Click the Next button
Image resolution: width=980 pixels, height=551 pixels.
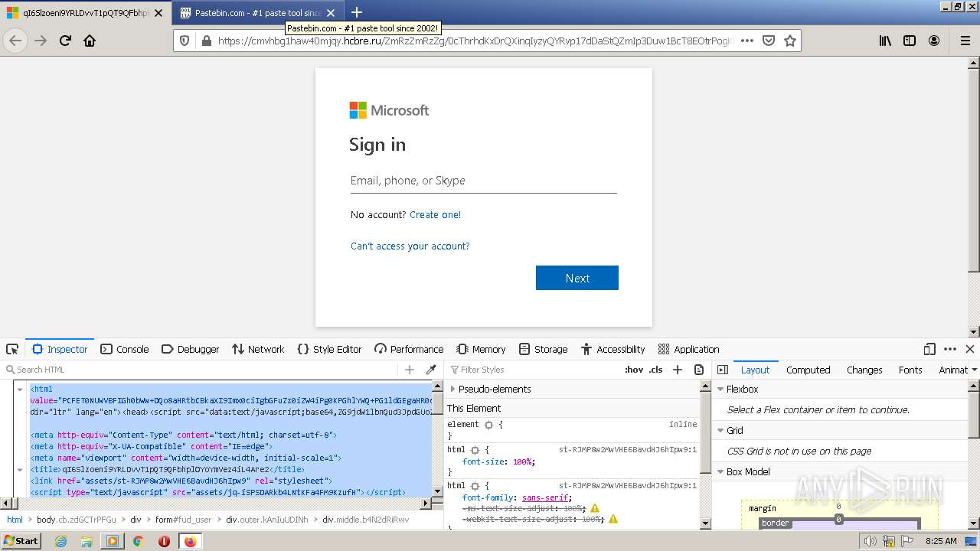(577, 278)
